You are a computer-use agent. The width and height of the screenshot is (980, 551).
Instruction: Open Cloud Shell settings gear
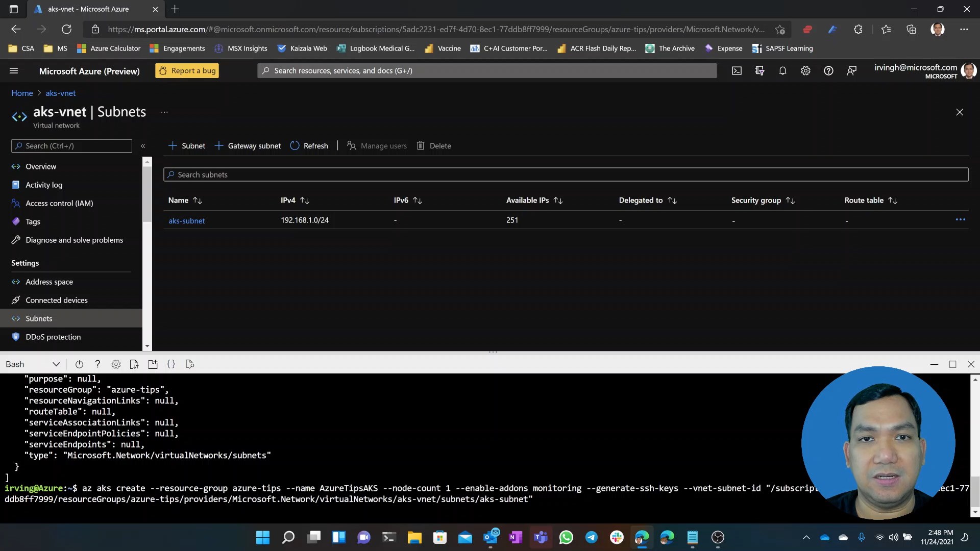(116, 364)
